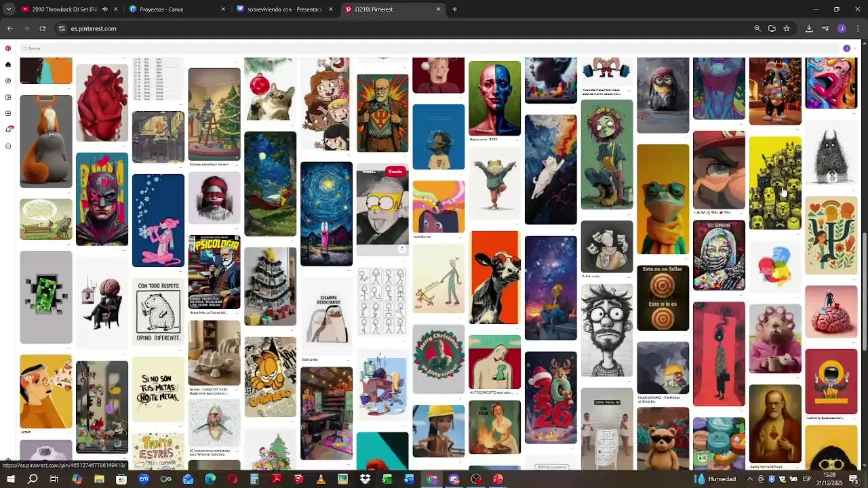
Task: Click the create pin icon in sidebar
Action: click(8, 113)
